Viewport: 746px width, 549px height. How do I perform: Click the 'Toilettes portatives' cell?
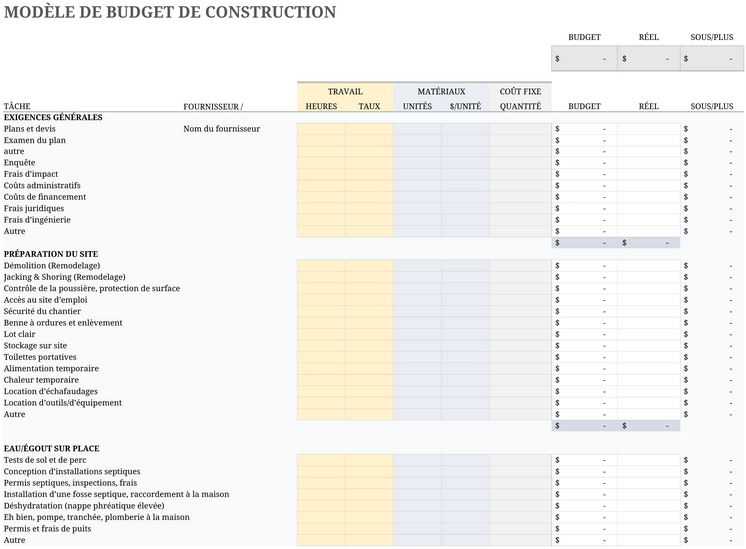click(40, 357)
